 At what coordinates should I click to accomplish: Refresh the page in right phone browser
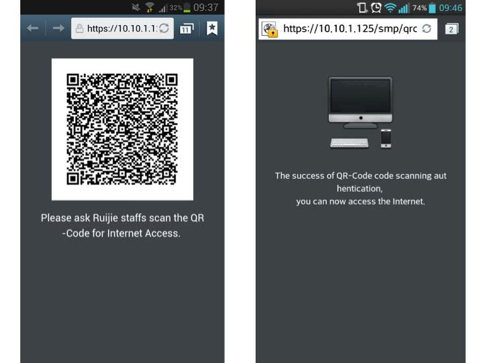(x=427, y=29)
